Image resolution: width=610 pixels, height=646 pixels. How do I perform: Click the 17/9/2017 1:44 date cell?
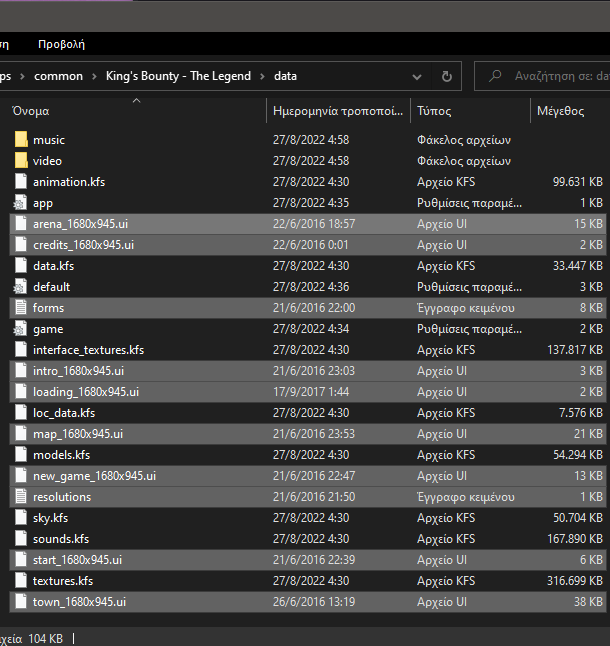click(x=311, y=392)
